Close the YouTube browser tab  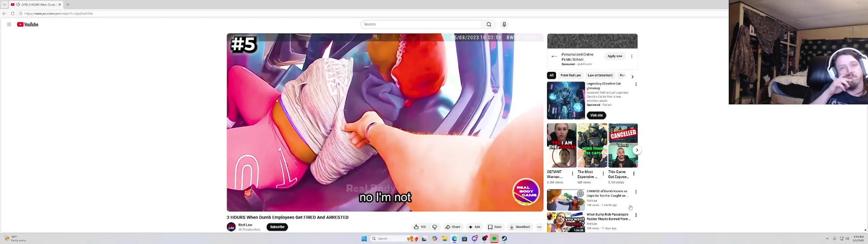[x=60, y=4]
